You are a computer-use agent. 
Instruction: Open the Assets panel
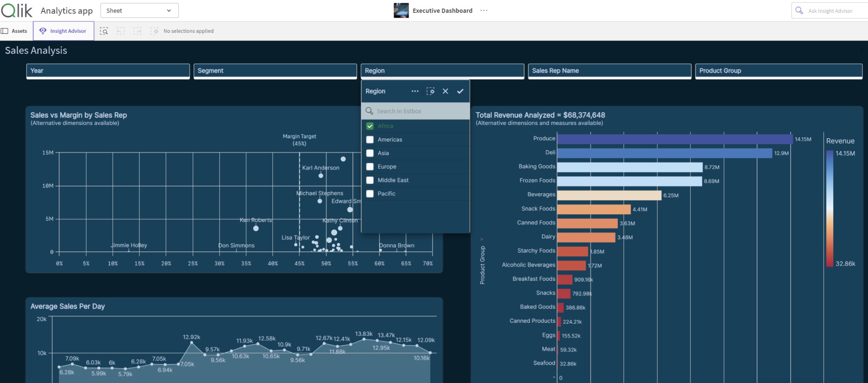click(x=14, y=31)
